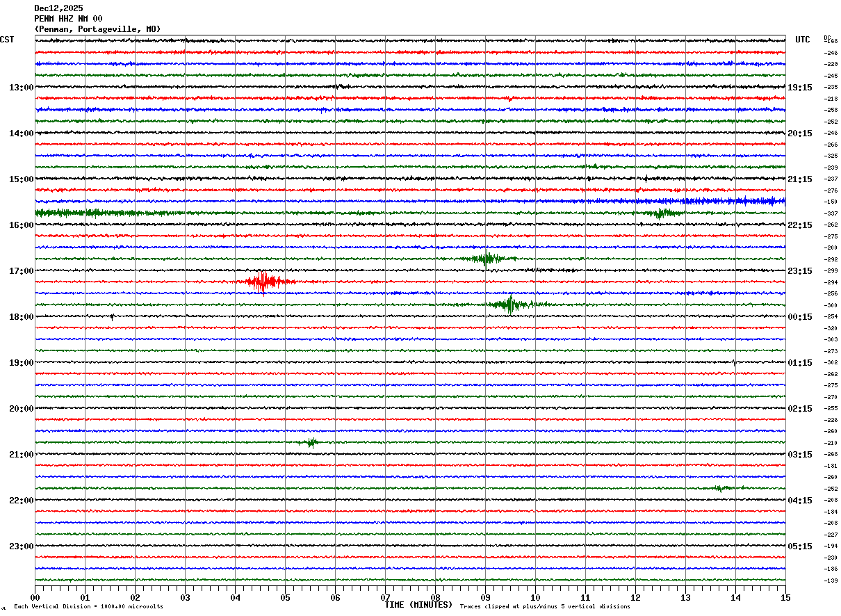This screenshot has height=616, width=841.
Task: Click the 08 minute tick label on x-axis
Action: pos(435,597)
